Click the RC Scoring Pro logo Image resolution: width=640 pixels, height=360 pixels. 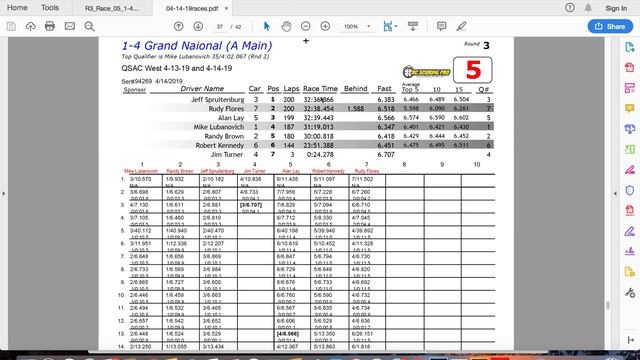(x=426, y=72)
